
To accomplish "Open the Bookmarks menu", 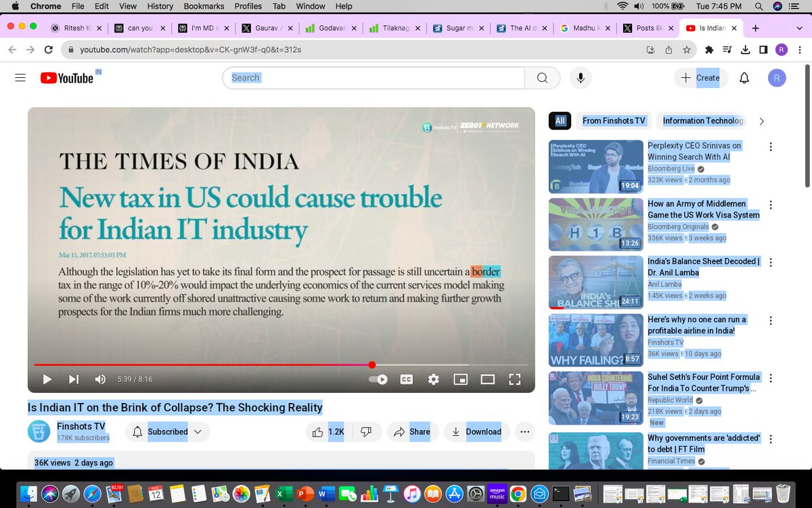I will 204,6.
